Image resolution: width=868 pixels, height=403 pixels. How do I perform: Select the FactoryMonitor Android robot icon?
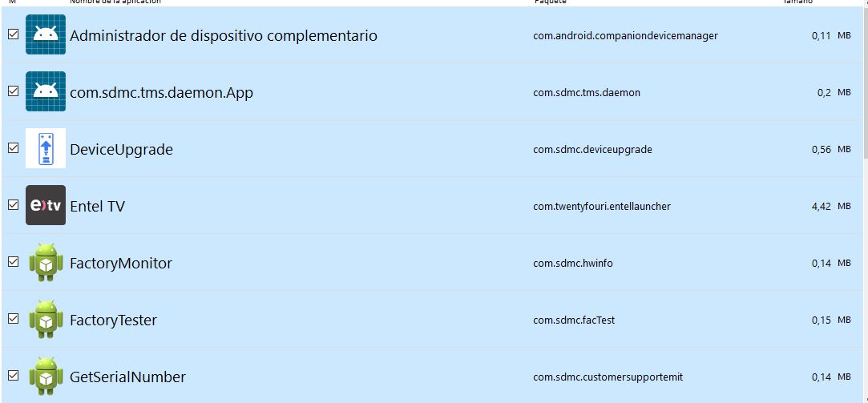pos(46,263)
